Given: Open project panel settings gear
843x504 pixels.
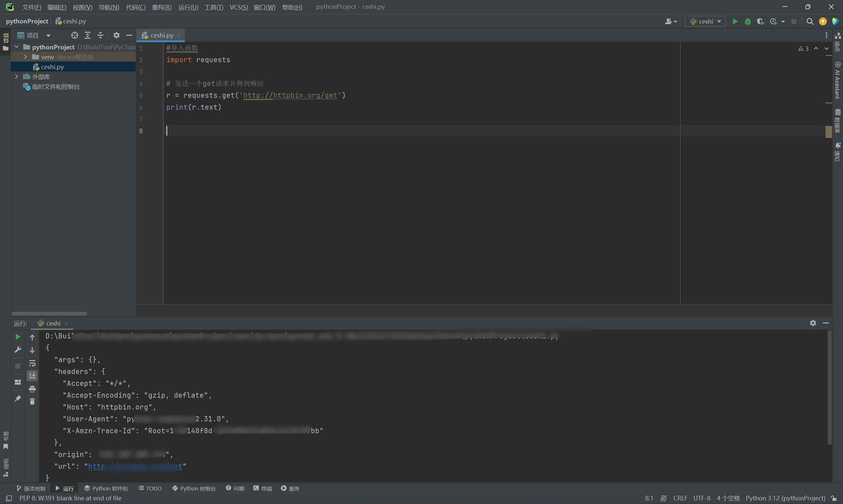Looking at the screenshot, I should (117, 35).
